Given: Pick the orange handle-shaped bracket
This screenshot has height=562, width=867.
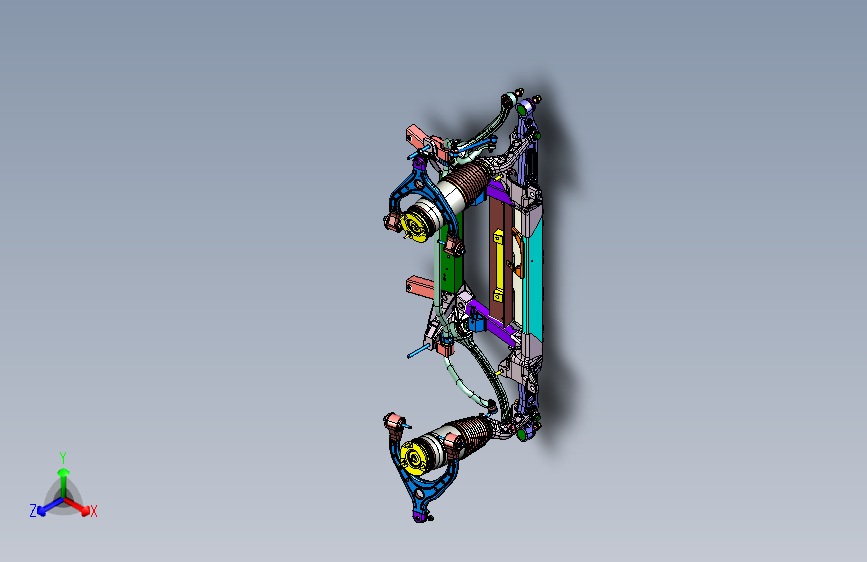Looking at the screenshot, I should [x=518, y=252].
